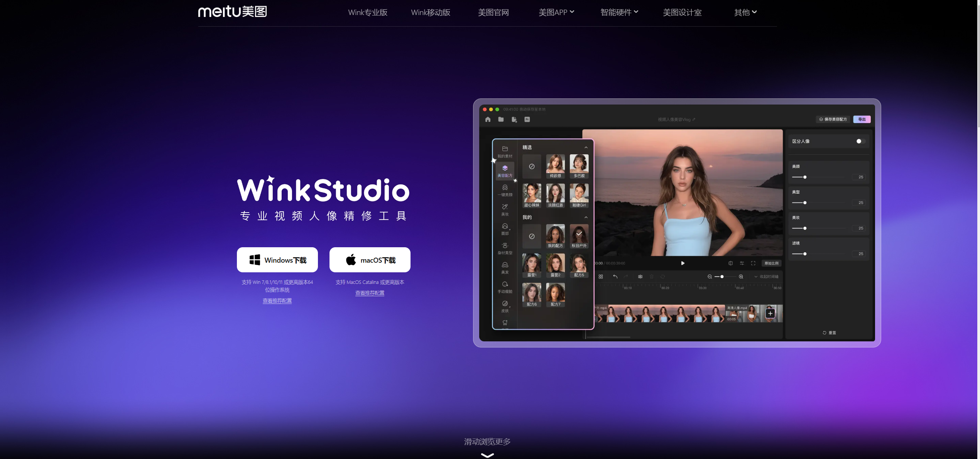Collapse the 我的 section

[586, 217]
